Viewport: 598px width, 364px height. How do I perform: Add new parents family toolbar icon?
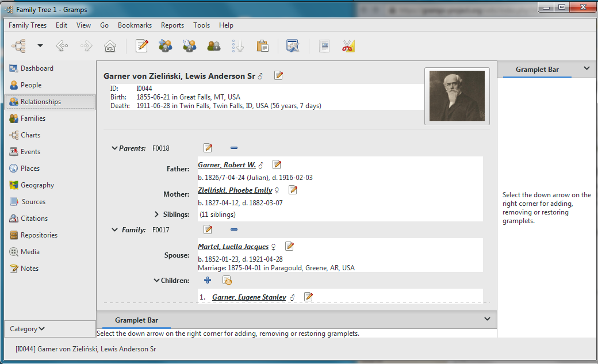(166, 46)
